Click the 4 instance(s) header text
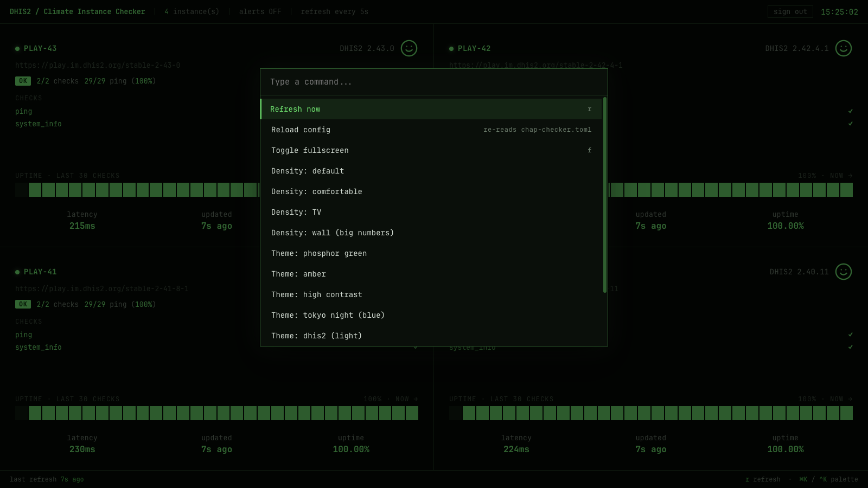 pyautogui.click(x=192, y=12)
